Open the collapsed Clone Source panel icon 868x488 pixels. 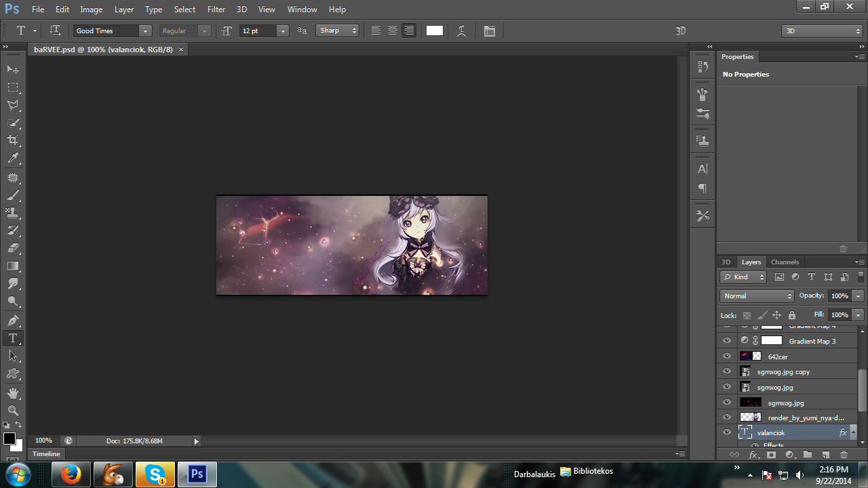pos(703,141)
